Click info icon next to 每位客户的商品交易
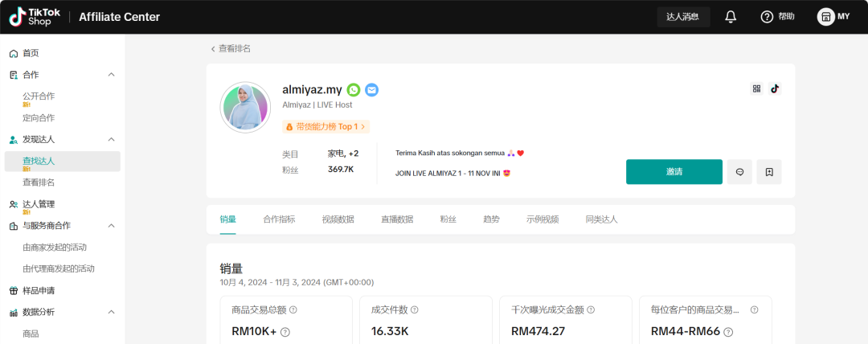 click(x=754, y=309)
